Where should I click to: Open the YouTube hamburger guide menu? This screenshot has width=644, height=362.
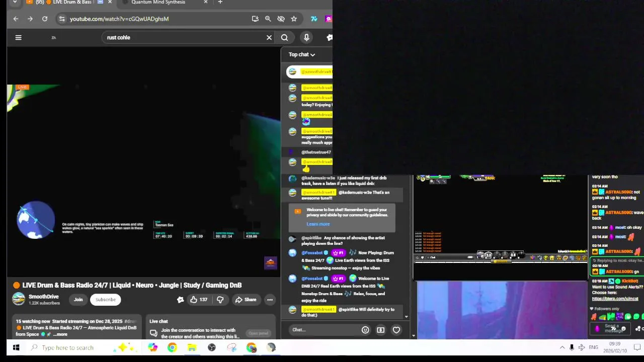click(x=18, y=37)
